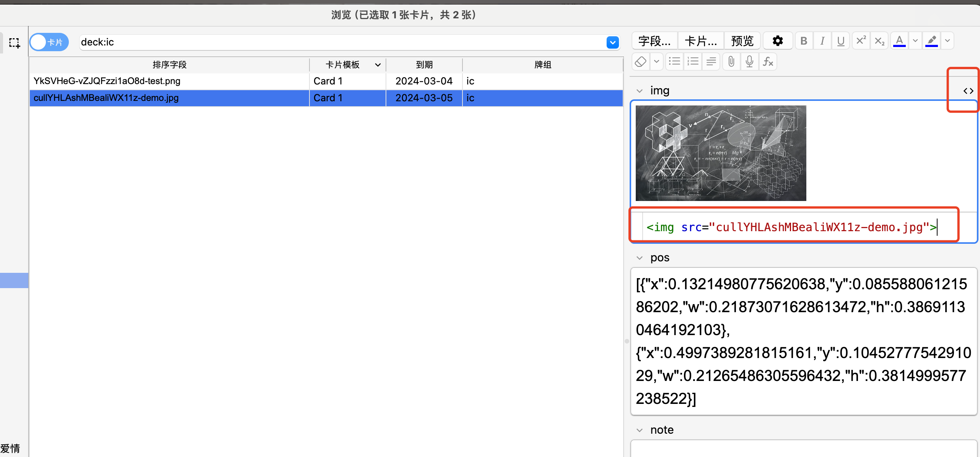Viewport: 980px width, 457px height.
Task: Click into the empty note field
Action: [803, 449]
